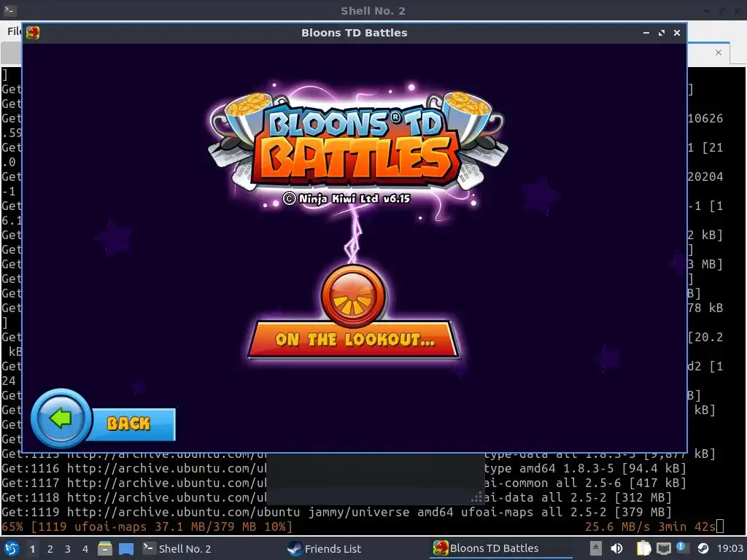This screenshot has height=560, width=747.
Task: Maximize the Bloons TD Battles window
Action: click(x=661, y=33)
